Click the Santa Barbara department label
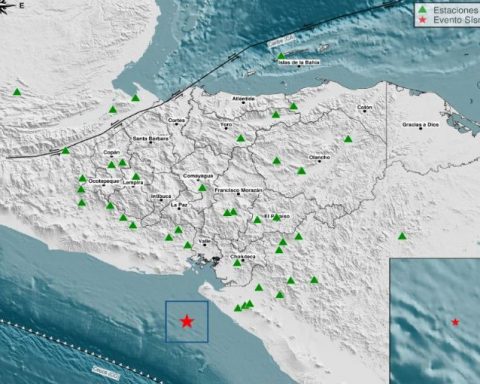The height and width of the screenshot is (384, 480). [150, 138]
